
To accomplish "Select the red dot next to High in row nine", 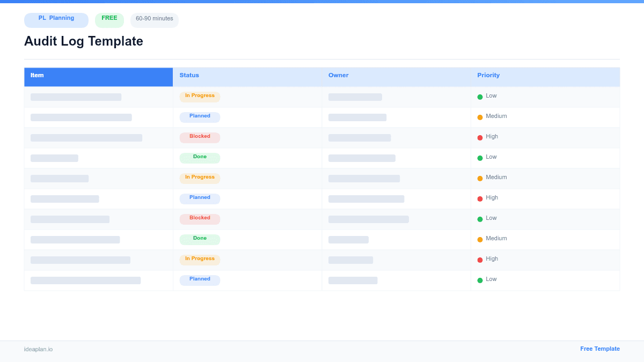I will pos(480,259).
